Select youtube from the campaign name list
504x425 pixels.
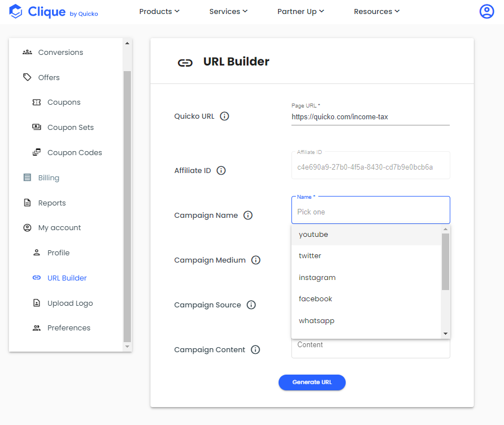click(x=366, y=235)
